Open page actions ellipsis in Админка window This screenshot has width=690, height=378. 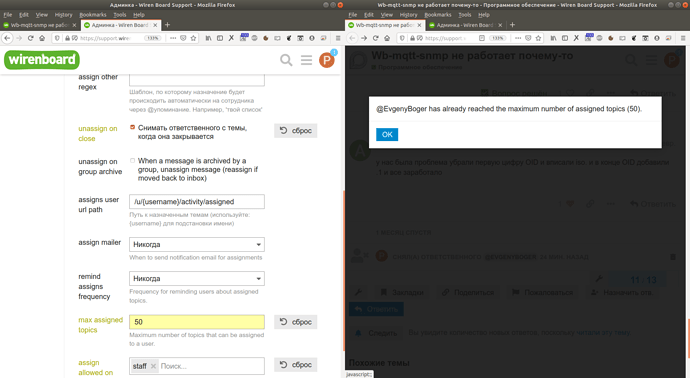click(x=173, y=38)
